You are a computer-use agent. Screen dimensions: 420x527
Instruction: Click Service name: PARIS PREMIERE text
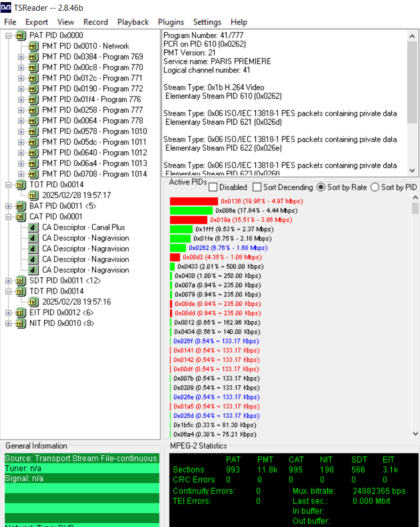[217, 61]
